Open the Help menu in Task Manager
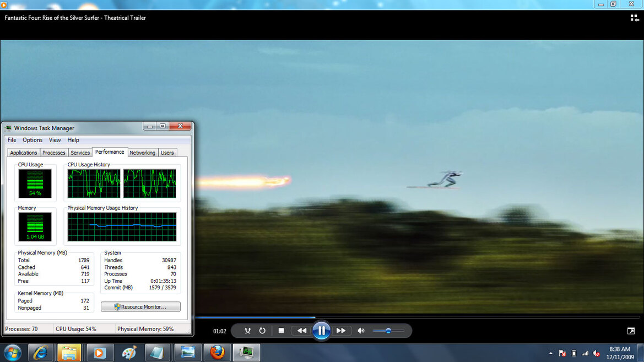 point(73,140)
